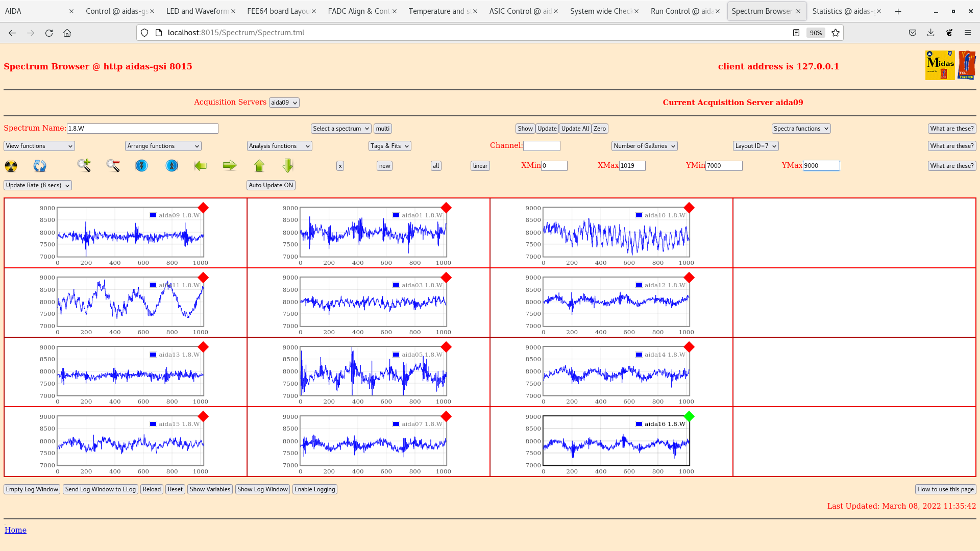Open the Update Rate (8 secs) dropdown

coord(38,185)
